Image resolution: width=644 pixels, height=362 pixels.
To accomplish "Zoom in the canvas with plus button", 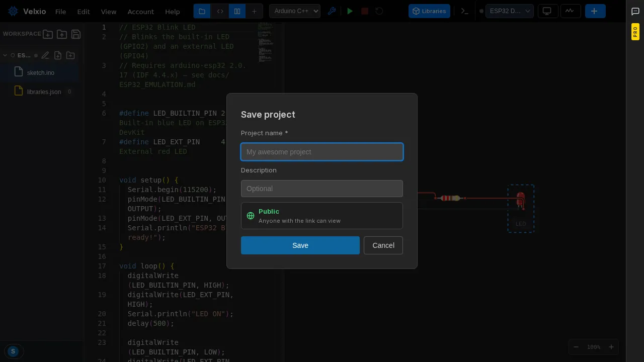I will point(611,347).
